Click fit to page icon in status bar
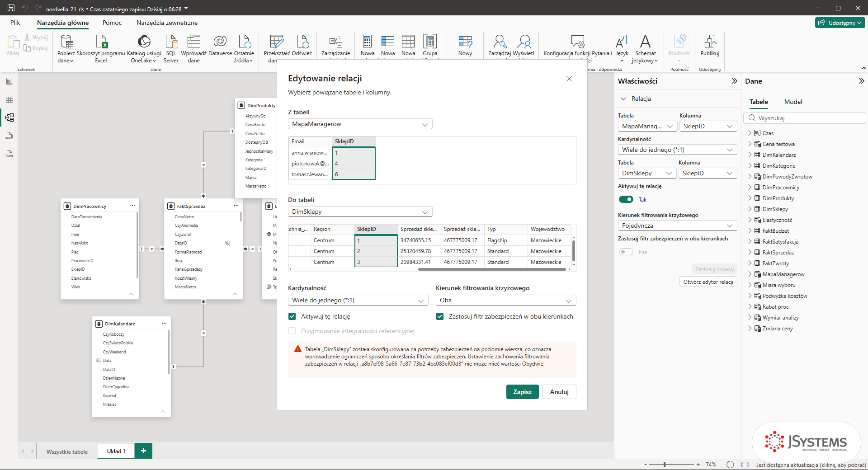868x470 pixels. coord(745,465)
